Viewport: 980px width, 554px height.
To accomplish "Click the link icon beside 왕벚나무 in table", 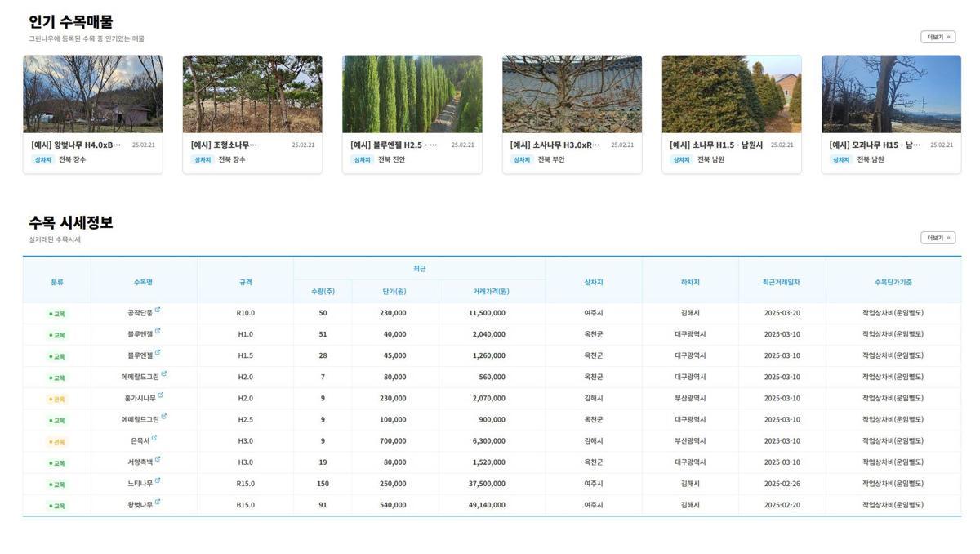I will tap(158, 502).
